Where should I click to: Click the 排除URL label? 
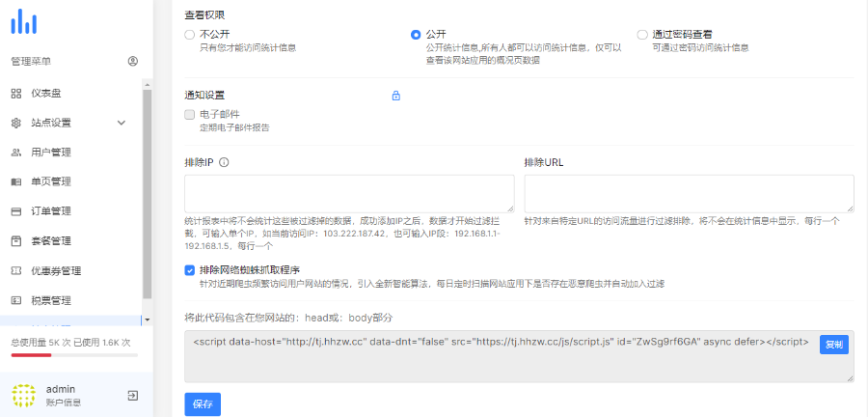(x=544, y=163)
